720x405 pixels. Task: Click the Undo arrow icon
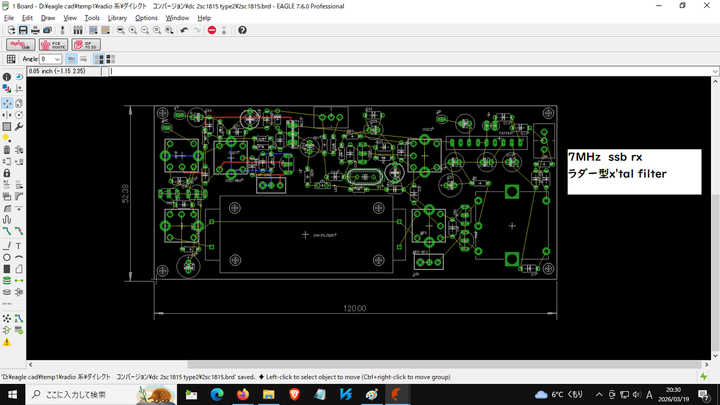(185, 30)
